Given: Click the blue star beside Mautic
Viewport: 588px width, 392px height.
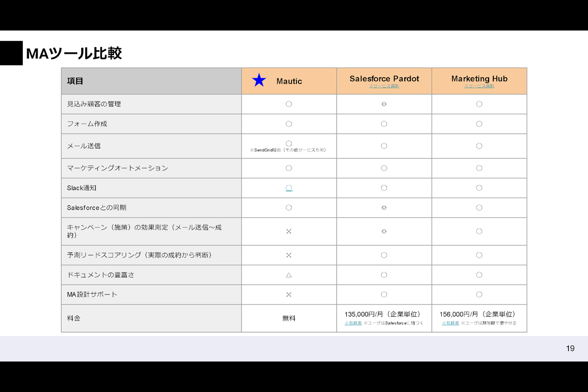Looking at the screenshot, I should (259, 80).
